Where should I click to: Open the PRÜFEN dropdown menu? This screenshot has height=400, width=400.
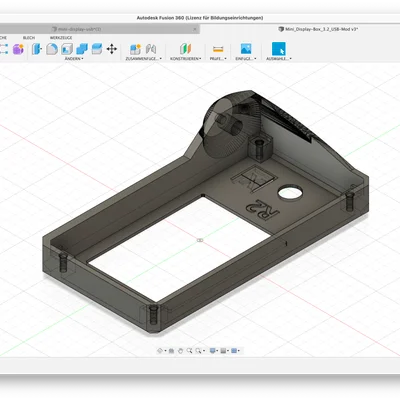[x=218, y=59]
